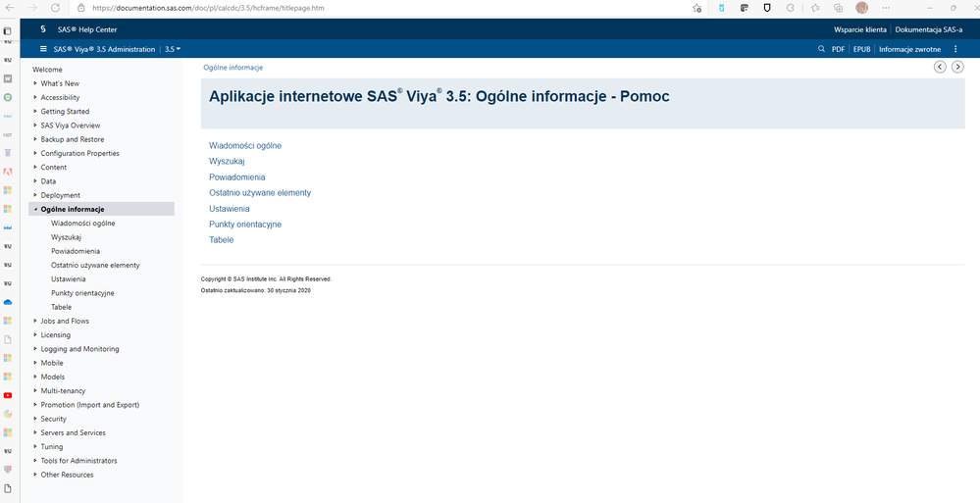Switch to the Adobe tab in the vertical tab strip
The image size is (980, 503).
tap(8, 172)
